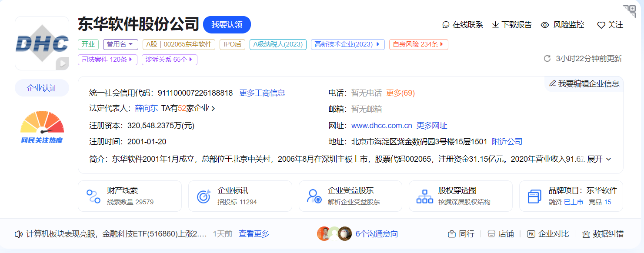Click the 网民关注热度 gauge

pyautogui.click(x=42, y=126)
